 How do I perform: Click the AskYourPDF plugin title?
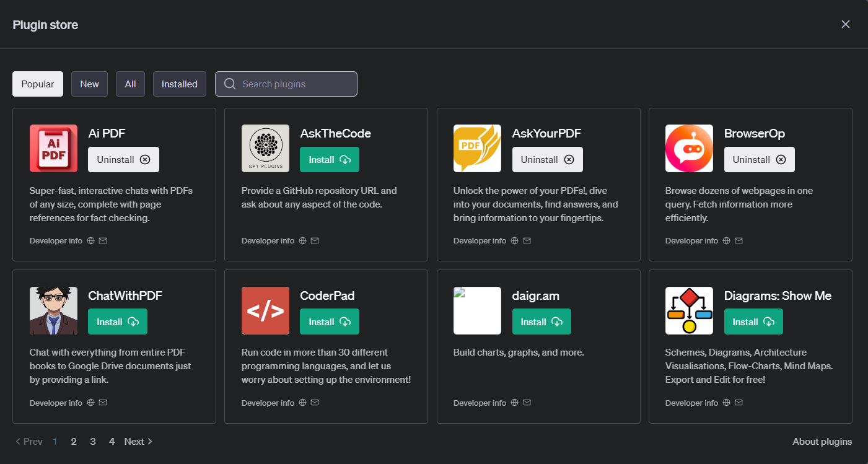coord(546,133)
